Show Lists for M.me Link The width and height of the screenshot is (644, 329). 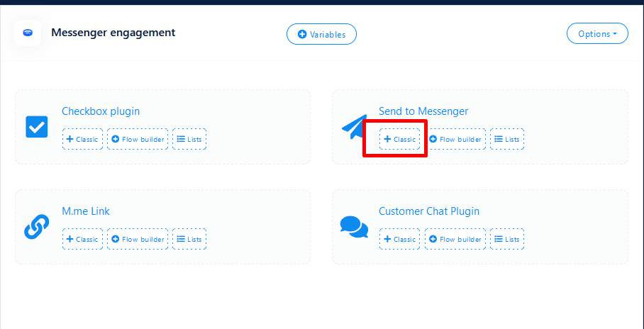[x=189, y=240]
